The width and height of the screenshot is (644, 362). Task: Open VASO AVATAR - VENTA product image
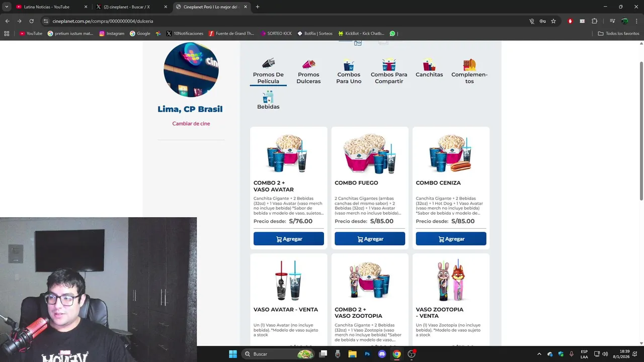(x=289, y=280)
